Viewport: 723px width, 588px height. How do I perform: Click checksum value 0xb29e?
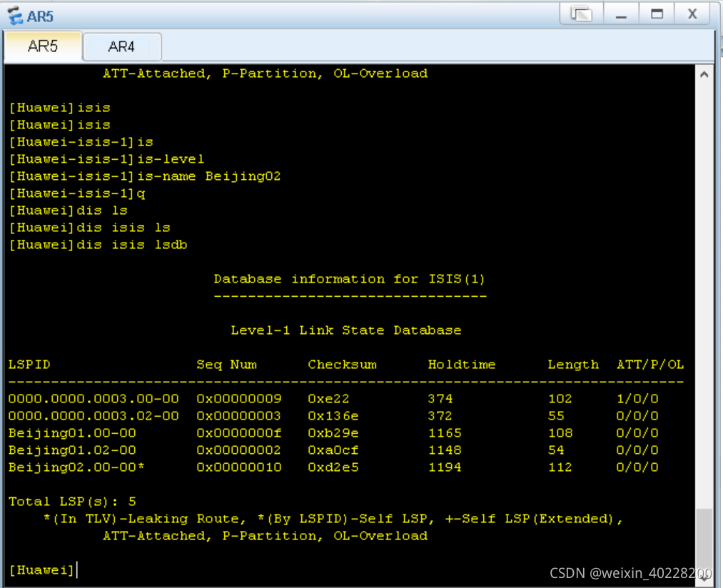[333, 432]
